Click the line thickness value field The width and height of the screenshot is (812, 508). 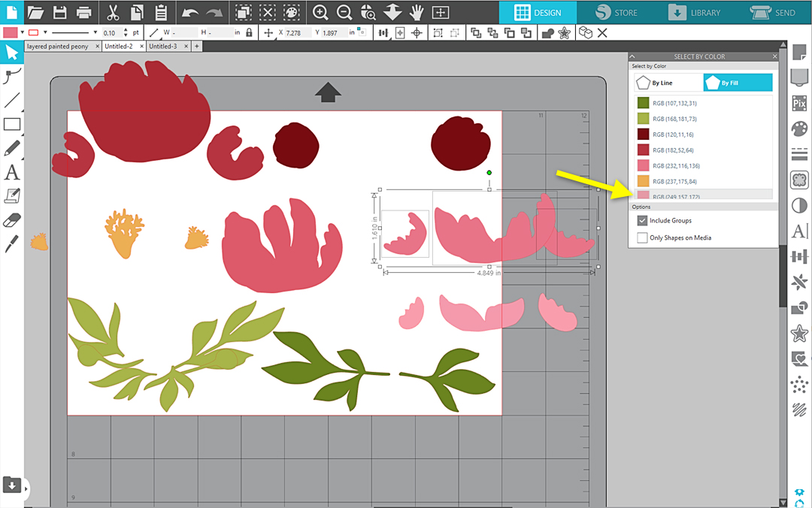(x=112, y=32)
